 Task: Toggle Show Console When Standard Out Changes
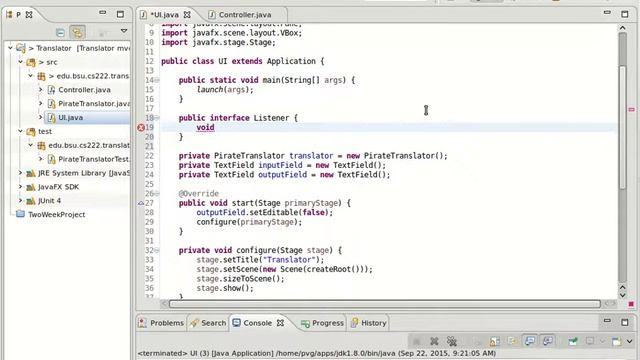coord(530,340)
